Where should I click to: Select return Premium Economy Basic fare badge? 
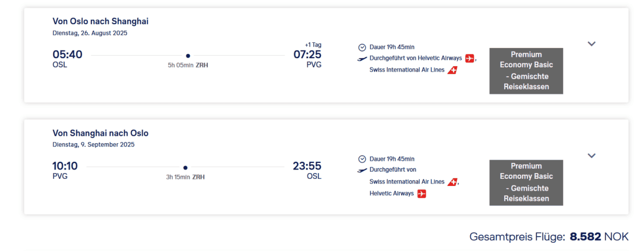(x=526, y=182)
